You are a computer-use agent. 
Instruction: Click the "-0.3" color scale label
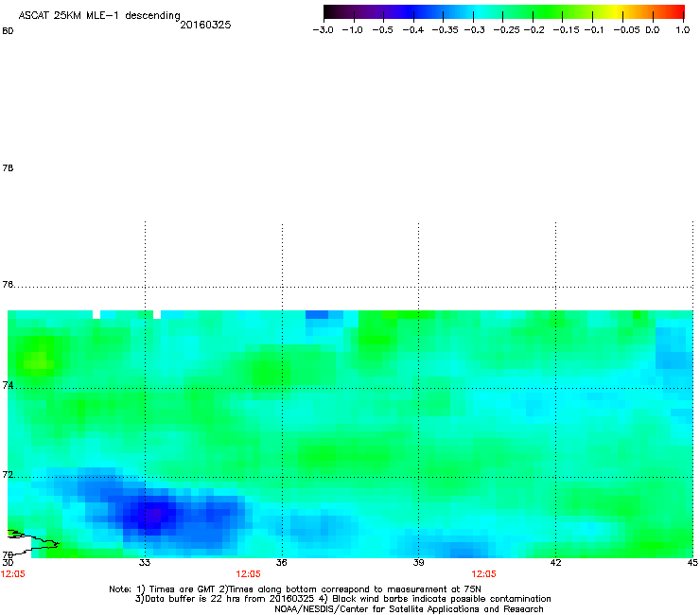(475, 30)
